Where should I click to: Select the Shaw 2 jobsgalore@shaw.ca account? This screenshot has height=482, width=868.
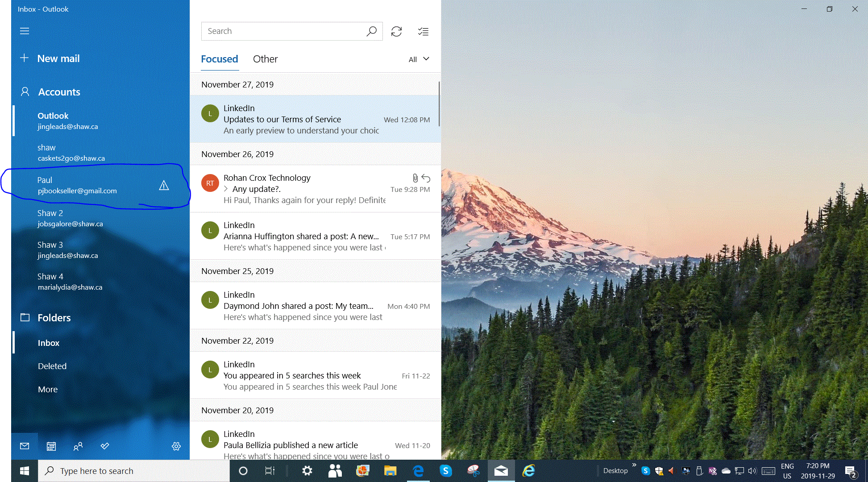(x=101, y=218)
